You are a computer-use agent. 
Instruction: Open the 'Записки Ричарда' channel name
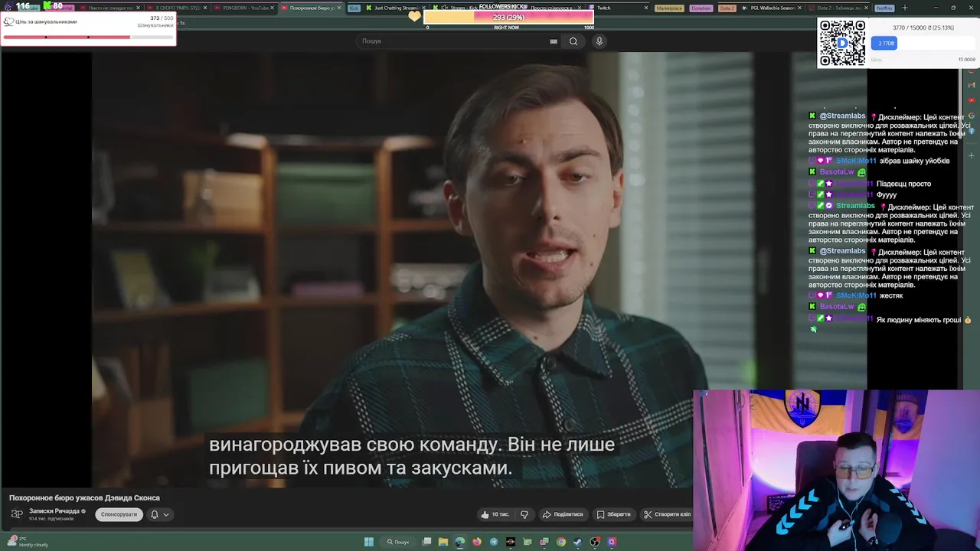point(54,510)
